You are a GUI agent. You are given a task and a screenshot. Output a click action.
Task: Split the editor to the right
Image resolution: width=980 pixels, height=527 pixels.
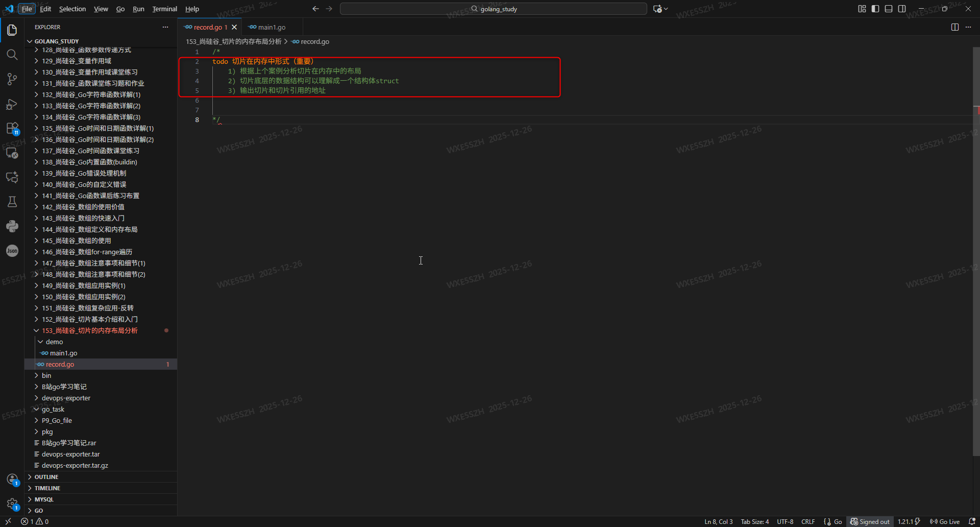point(955,27)
